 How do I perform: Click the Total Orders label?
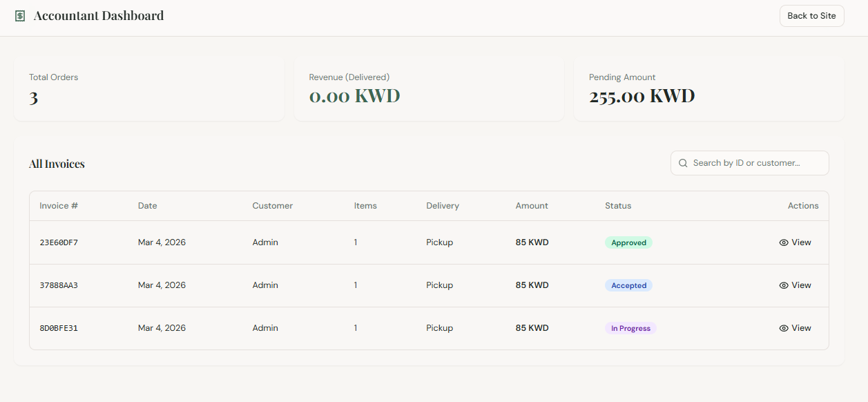(x=54, y=77)
